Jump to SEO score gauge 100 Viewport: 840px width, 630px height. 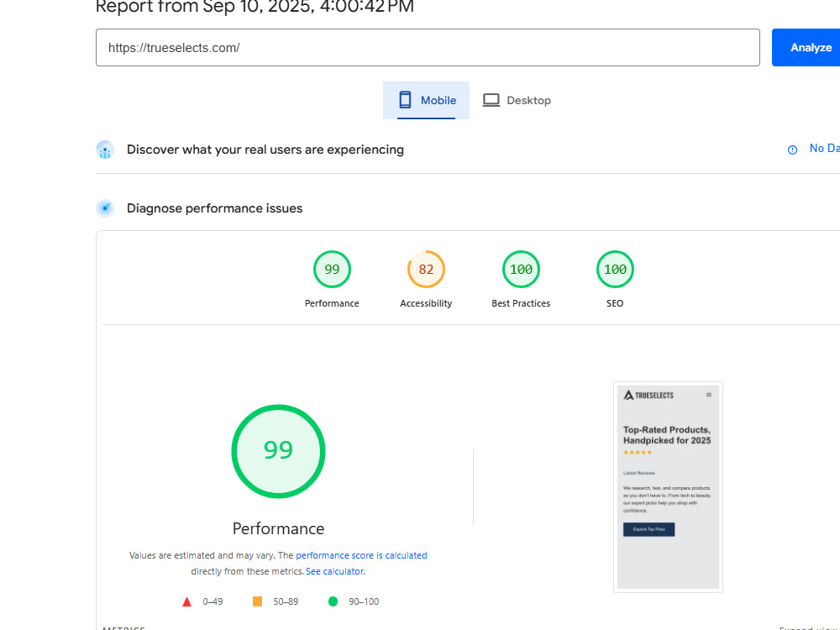pos(615,270)
